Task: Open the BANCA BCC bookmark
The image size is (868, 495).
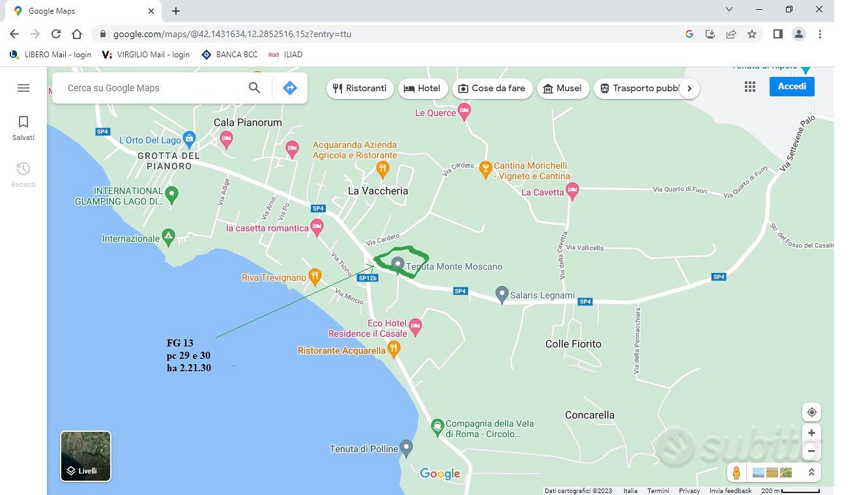Action: (x=230, y=55)
